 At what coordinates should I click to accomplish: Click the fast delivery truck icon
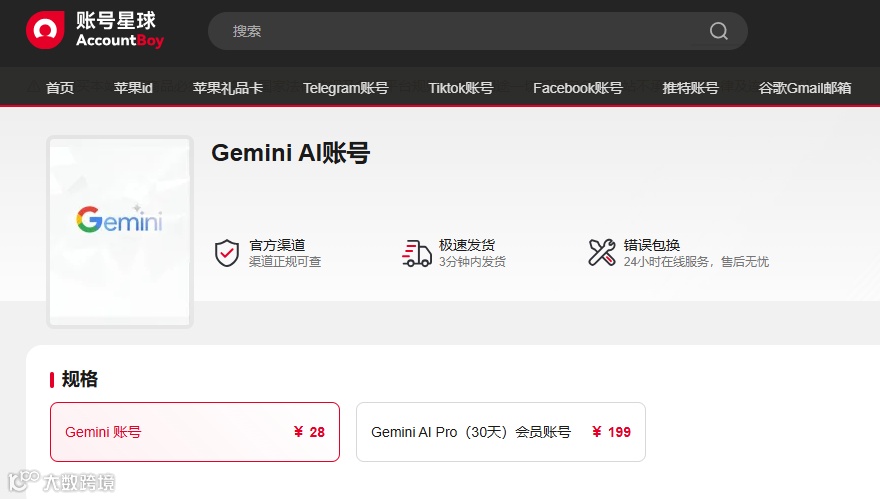(416, 253)
